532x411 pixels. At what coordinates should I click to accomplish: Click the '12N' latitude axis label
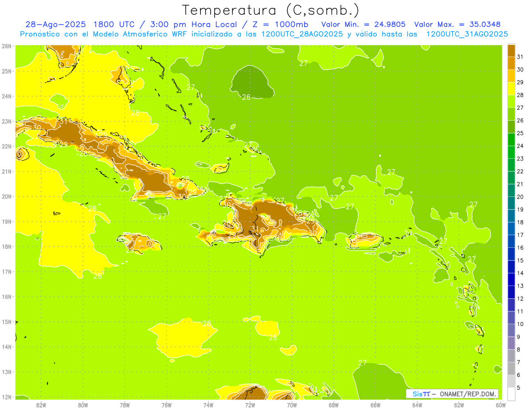click(7, 397)
